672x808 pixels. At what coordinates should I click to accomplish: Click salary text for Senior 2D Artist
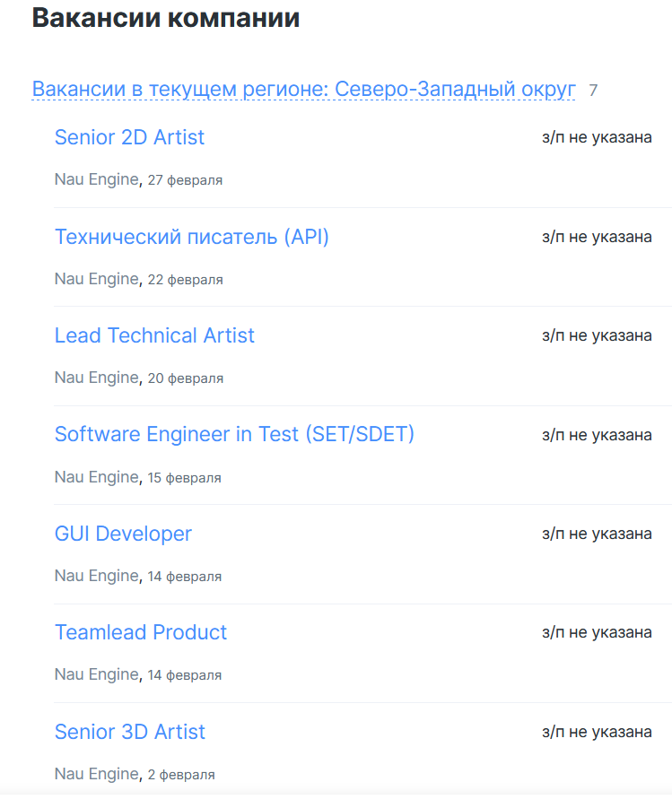point(597,137)
